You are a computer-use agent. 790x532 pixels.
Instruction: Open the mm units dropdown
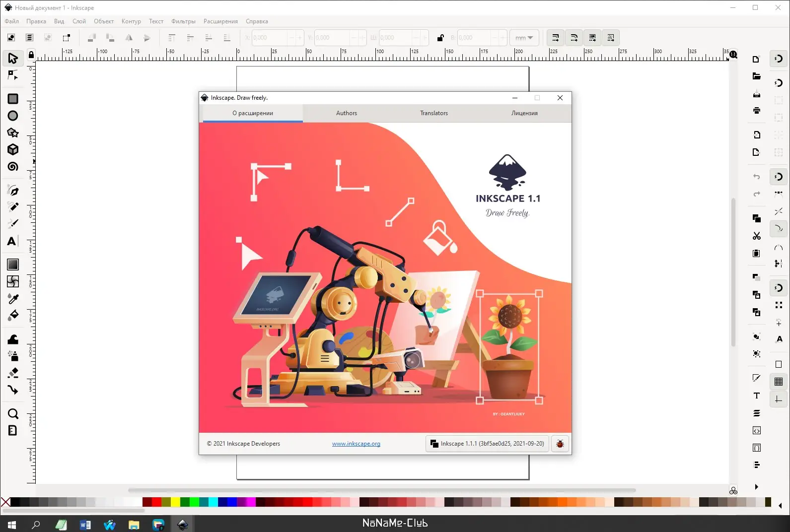(x=524, y=38)
